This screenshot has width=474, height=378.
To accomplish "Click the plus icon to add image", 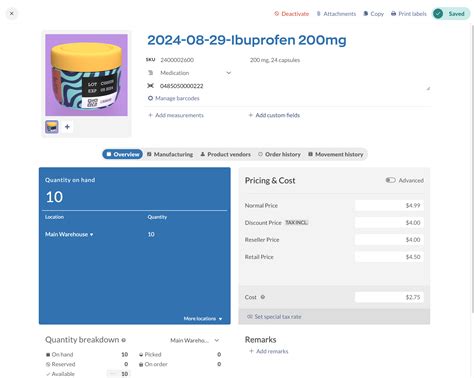I will coord(67,127).
